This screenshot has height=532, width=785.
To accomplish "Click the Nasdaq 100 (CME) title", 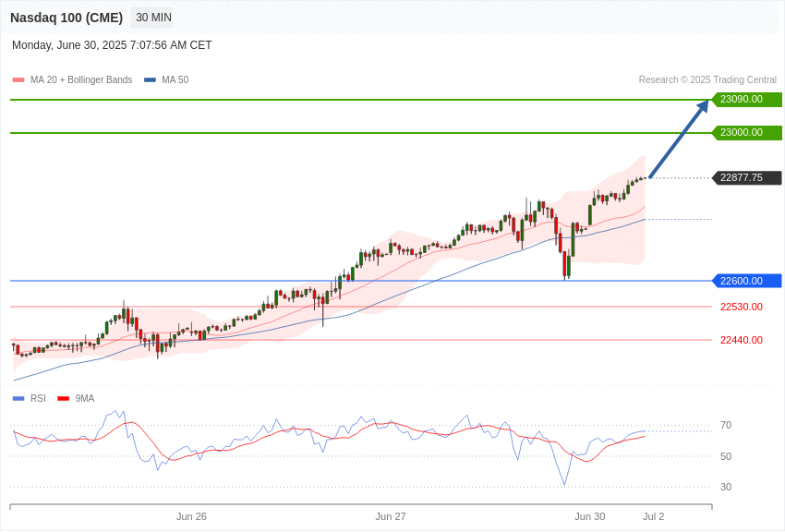I will click(66, 18).
